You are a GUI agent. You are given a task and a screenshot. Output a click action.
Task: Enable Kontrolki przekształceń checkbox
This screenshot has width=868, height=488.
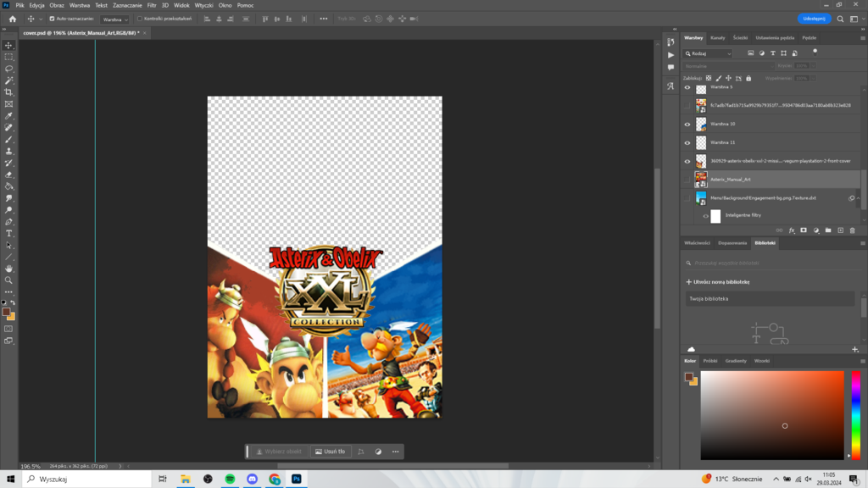(140, 19)
